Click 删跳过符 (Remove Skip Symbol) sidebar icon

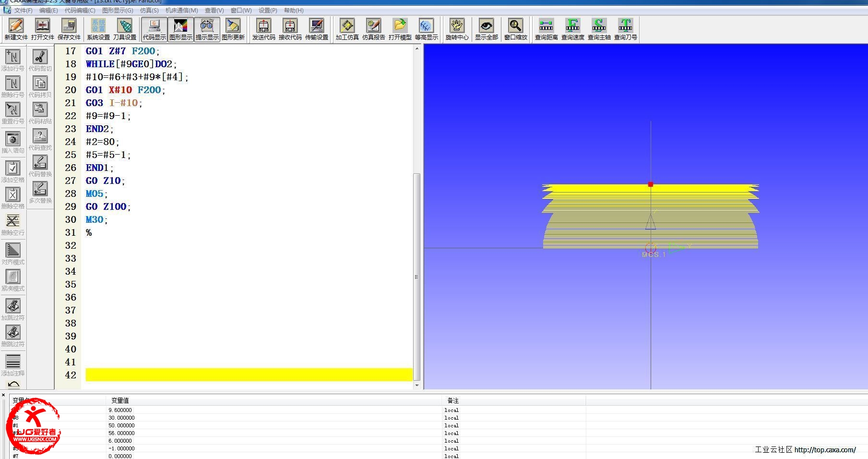tap(13, 336)
